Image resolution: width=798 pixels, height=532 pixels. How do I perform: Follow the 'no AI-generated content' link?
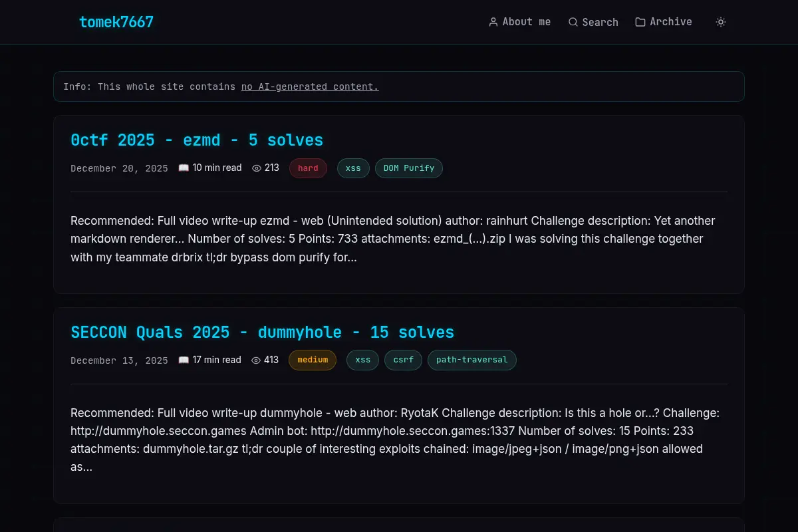click(310, 86)
